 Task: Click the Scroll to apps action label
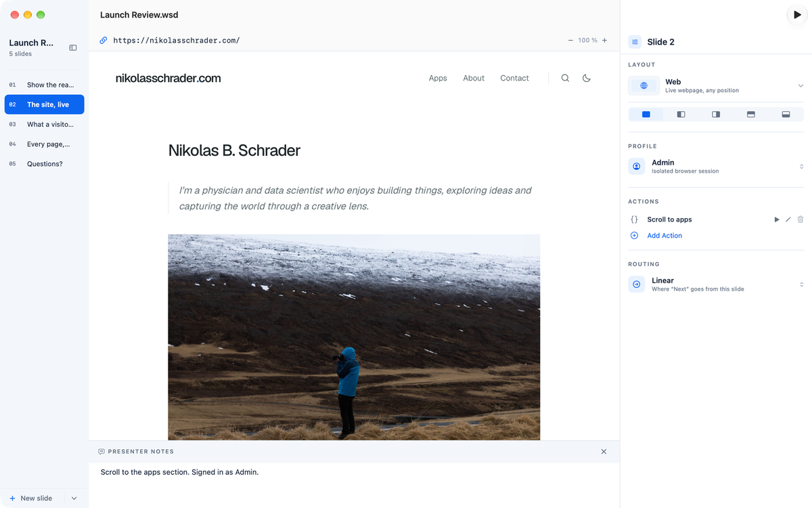[669, 219]
